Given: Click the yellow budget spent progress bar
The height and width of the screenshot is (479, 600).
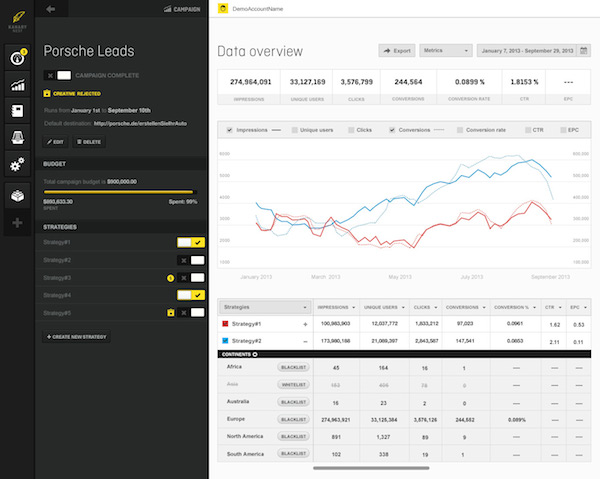Looking at the screenshot, I should (120, 192).
